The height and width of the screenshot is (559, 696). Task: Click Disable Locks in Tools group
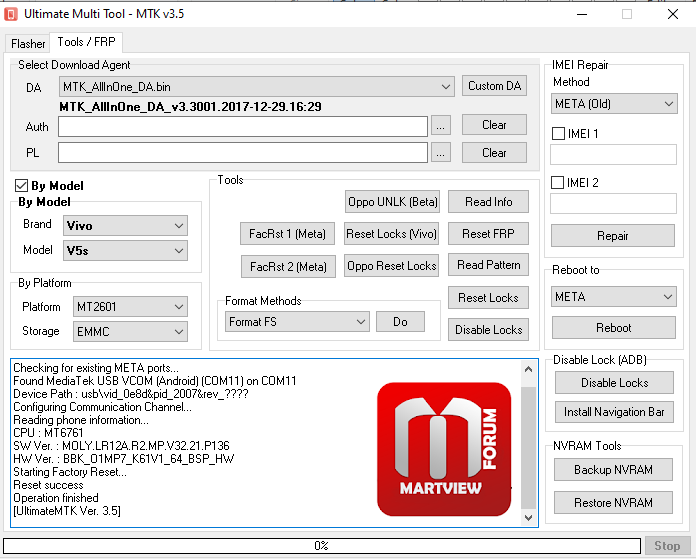pos(488,330)
